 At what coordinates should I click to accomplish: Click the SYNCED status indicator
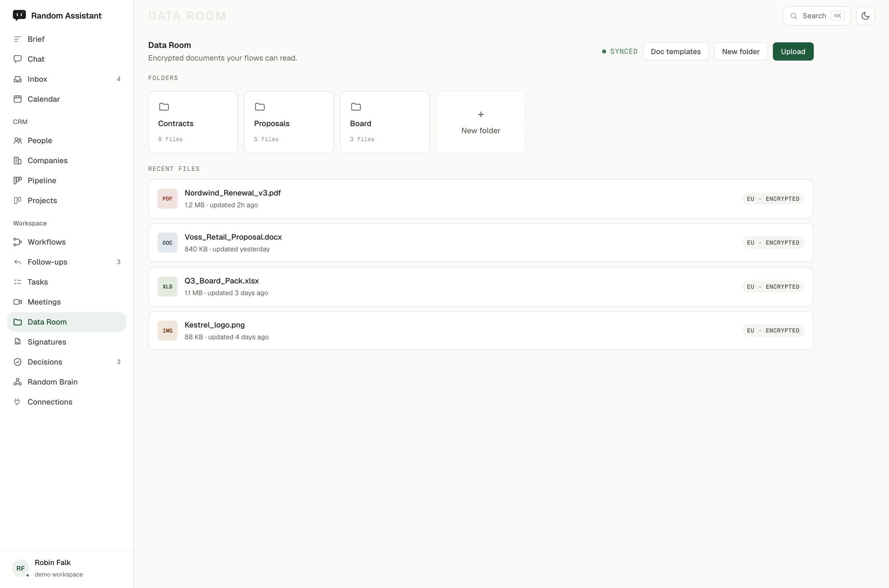[620, 52]
